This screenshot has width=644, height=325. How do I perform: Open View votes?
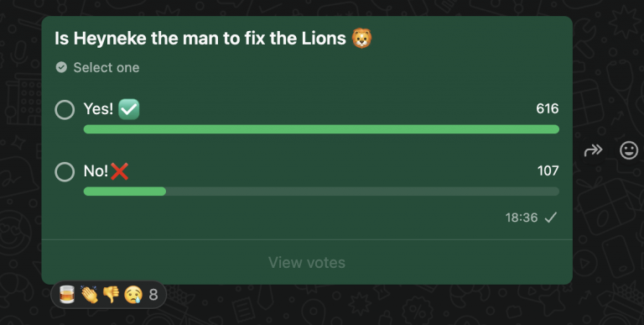tap(307, 263)
